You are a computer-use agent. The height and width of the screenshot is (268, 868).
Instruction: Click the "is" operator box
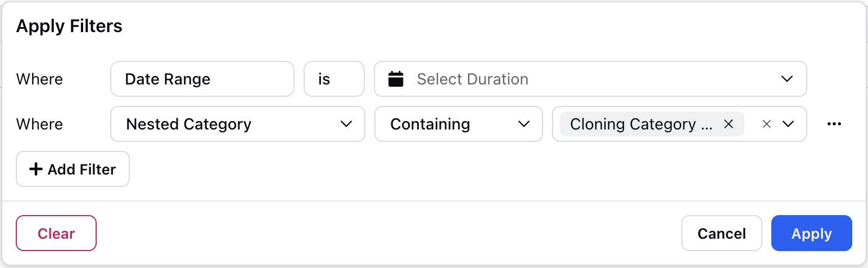pyautogui.click(x=334, y=79)
